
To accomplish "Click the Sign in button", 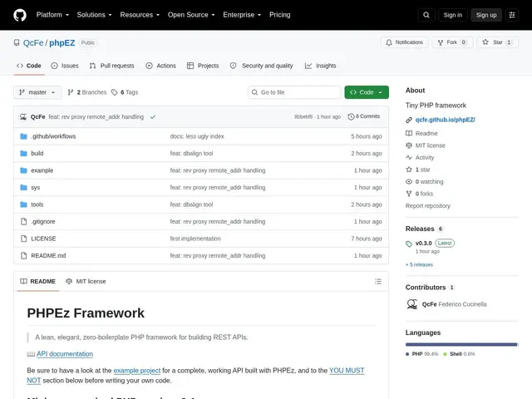I will tap(452, 15).
